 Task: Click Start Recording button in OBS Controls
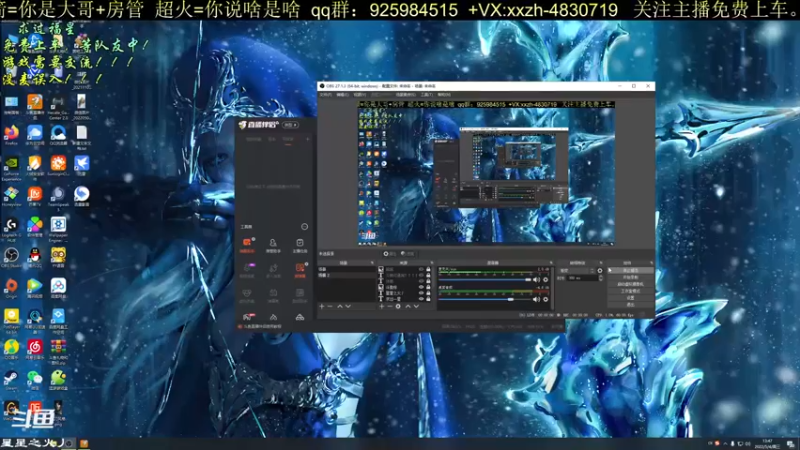[x=631, y=277]
